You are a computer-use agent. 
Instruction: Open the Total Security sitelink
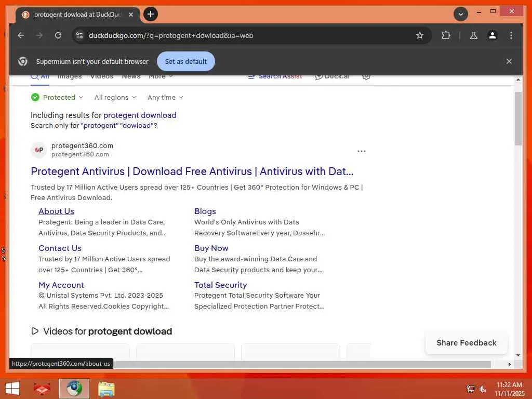[x=220, y=285]
